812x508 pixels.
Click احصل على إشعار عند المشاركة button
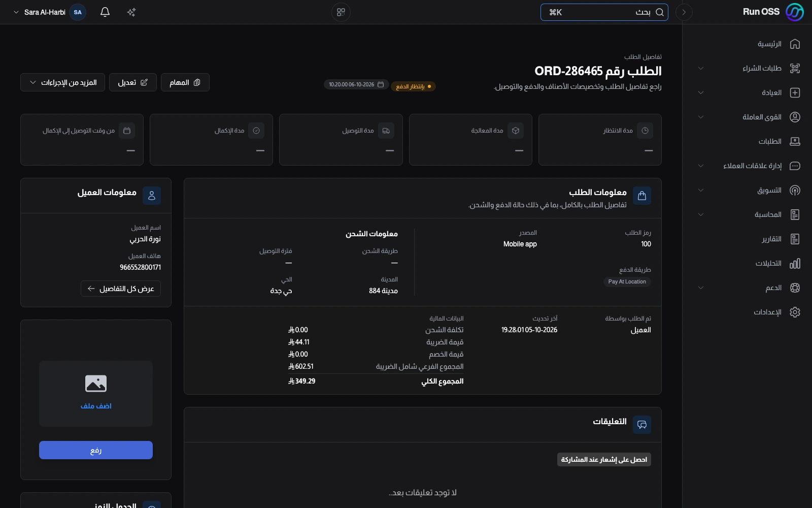[604, 460]
